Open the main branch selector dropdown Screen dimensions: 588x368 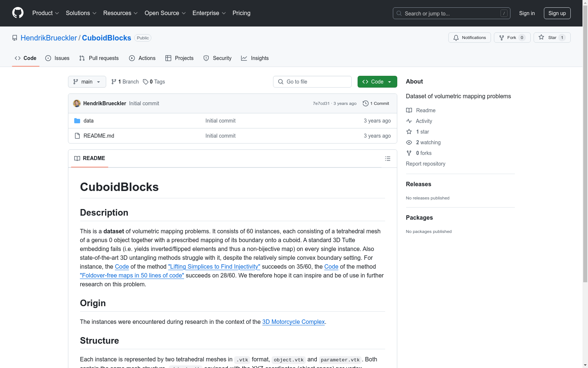tap(87, 82)
